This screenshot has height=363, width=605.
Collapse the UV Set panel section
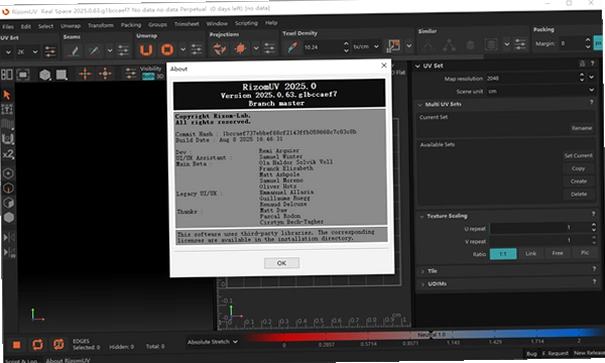pos(417,66)
